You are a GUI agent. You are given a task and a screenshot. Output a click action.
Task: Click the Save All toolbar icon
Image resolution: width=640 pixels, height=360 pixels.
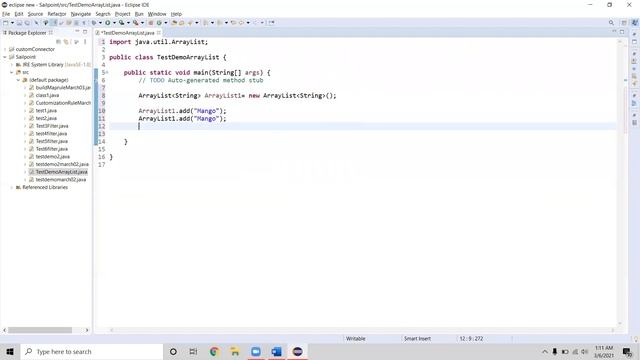point(27,23)
